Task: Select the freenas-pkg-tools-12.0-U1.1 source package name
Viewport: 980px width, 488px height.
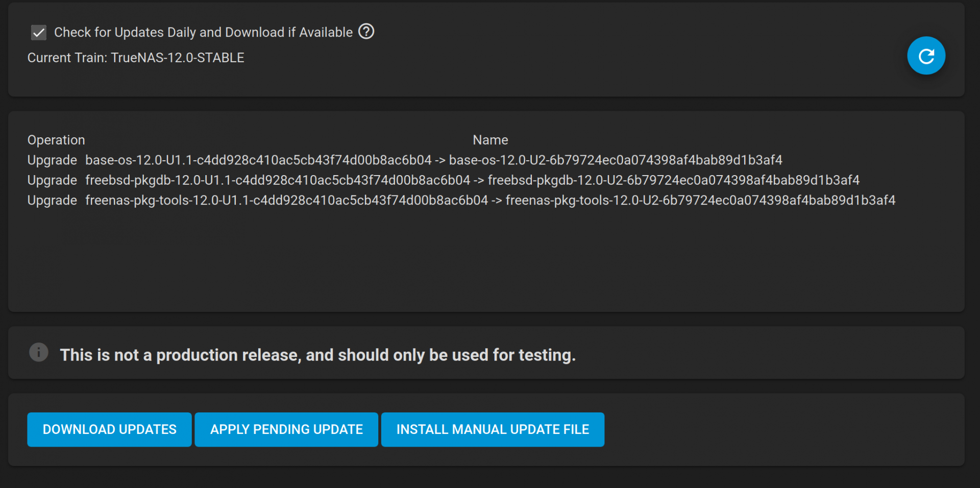Action: (x=286, y=200)
